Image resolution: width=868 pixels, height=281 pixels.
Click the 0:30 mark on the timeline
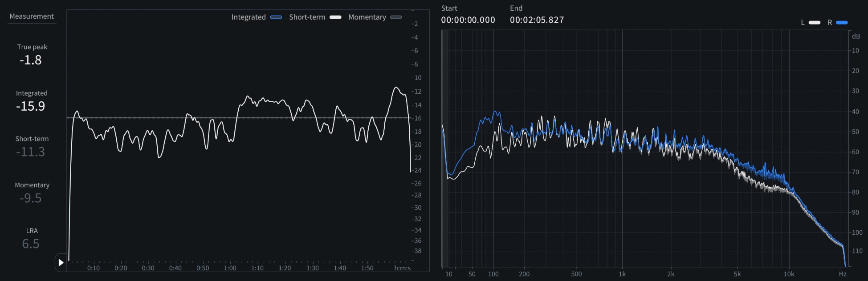coord(148,268)
